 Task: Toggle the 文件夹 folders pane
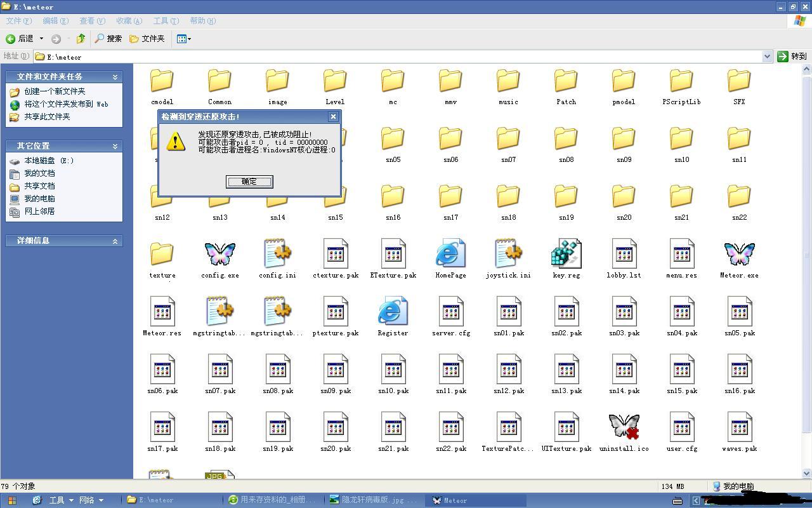click(147, 39)
